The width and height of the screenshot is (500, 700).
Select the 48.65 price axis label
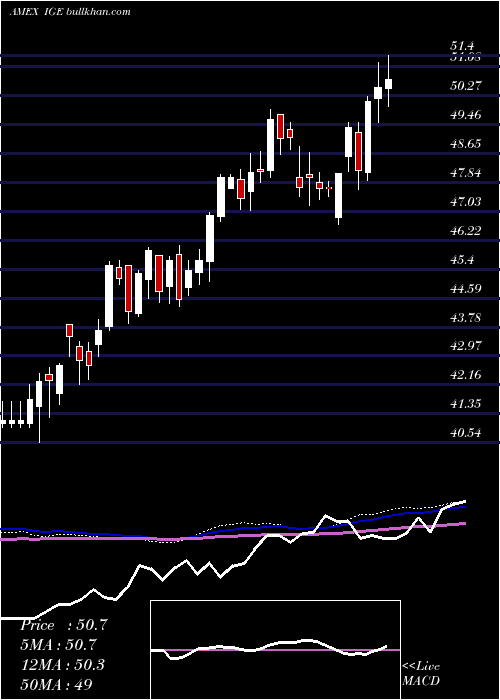coord(466,144)
